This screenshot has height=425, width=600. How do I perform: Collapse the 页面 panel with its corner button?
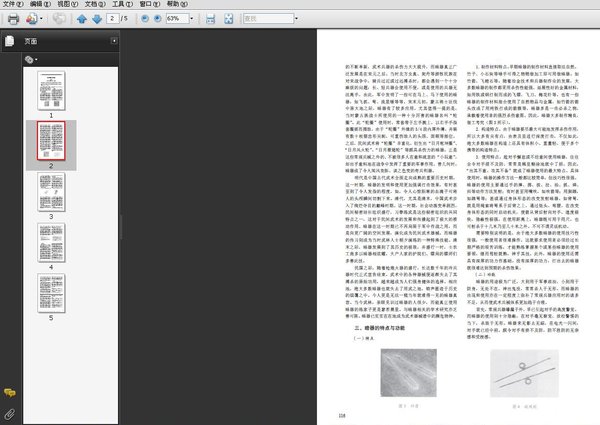coord(114,41)
